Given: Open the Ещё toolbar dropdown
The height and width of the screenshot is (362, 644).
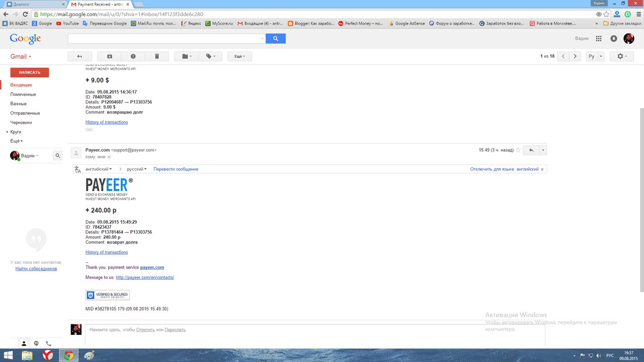Looking at the screenshot, I should tap(239, 56).
